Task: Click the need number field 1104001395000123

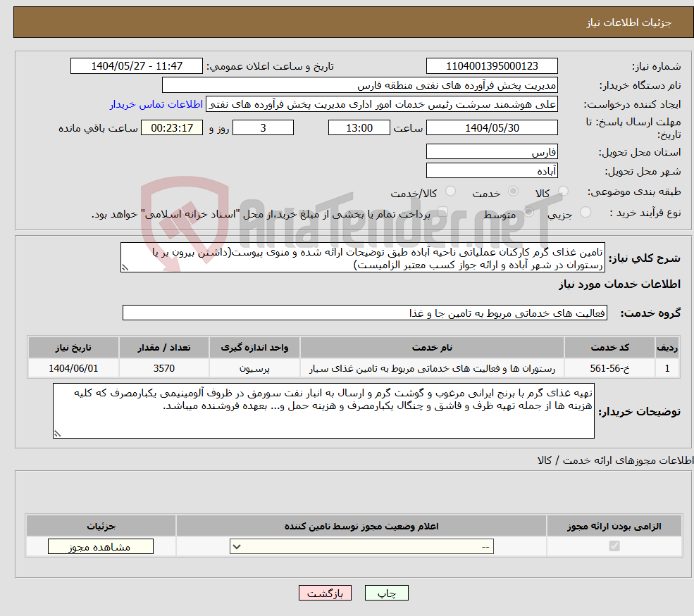Action: (x=492, y=65)
